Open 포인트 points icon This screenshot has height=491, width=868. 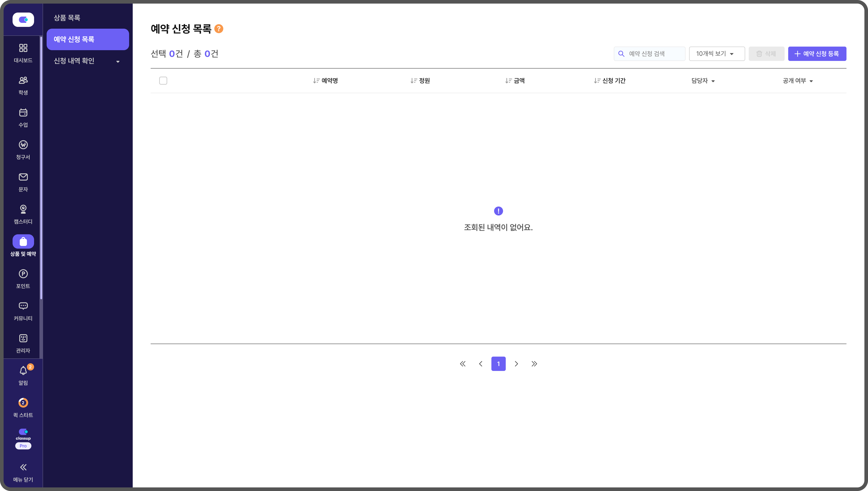click(x=23, y=274)
